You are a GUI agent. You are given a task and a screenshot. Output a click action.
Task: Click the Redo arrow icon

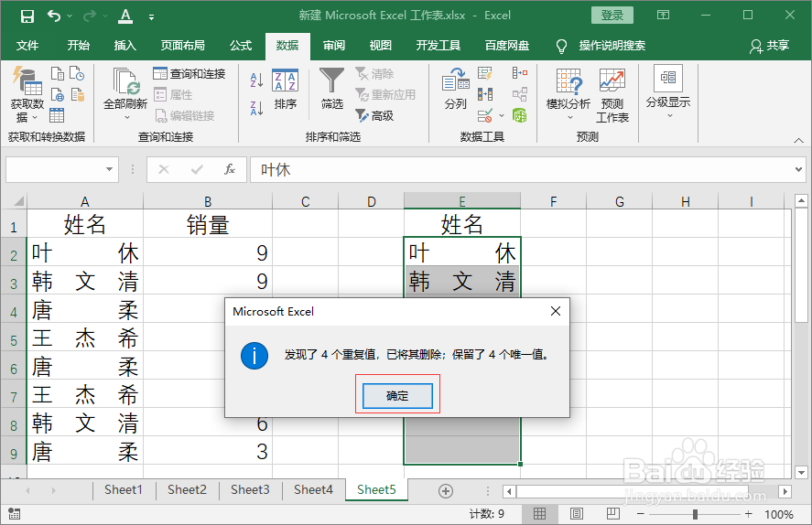(89, 16)
